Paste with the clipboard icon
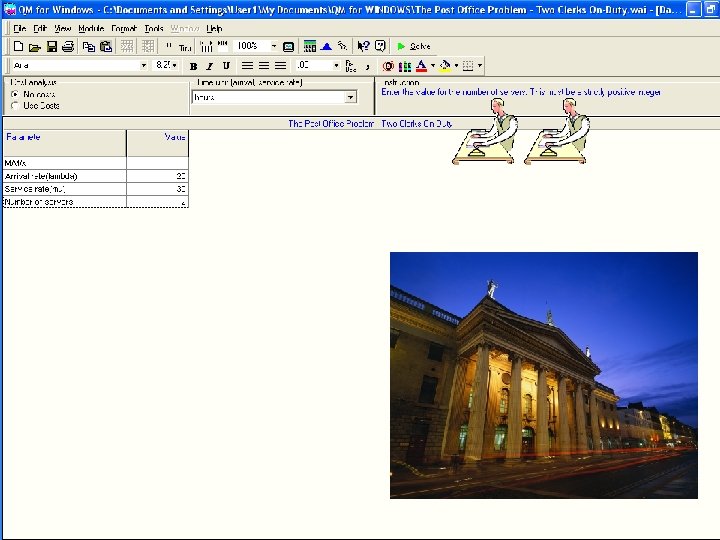This screenshot has width=720, height=540. pyautogui.click(x=106, y=46)
